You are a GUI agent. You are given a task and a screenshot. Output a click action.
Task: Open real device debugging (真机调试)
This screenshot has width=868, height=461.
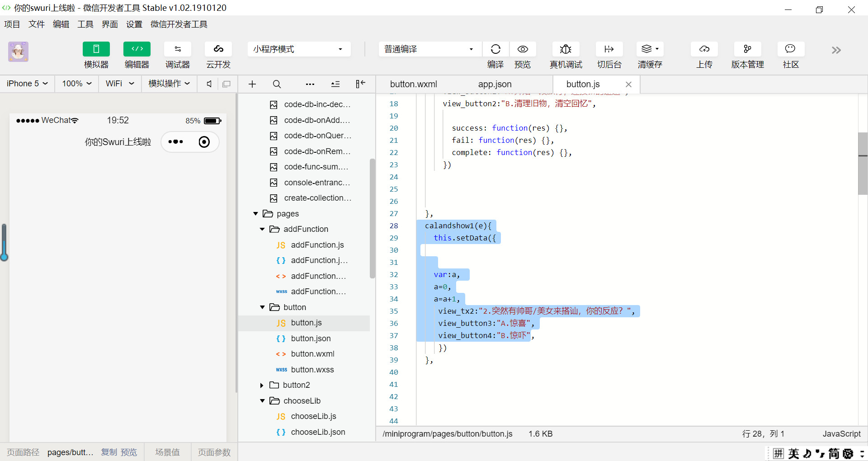[566, 49]
